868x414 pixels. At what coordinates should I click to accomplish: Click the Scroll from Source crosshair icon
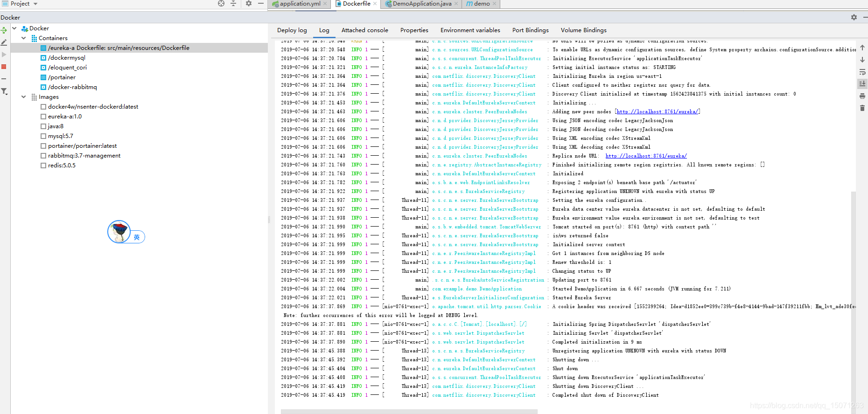pos(221,3)
